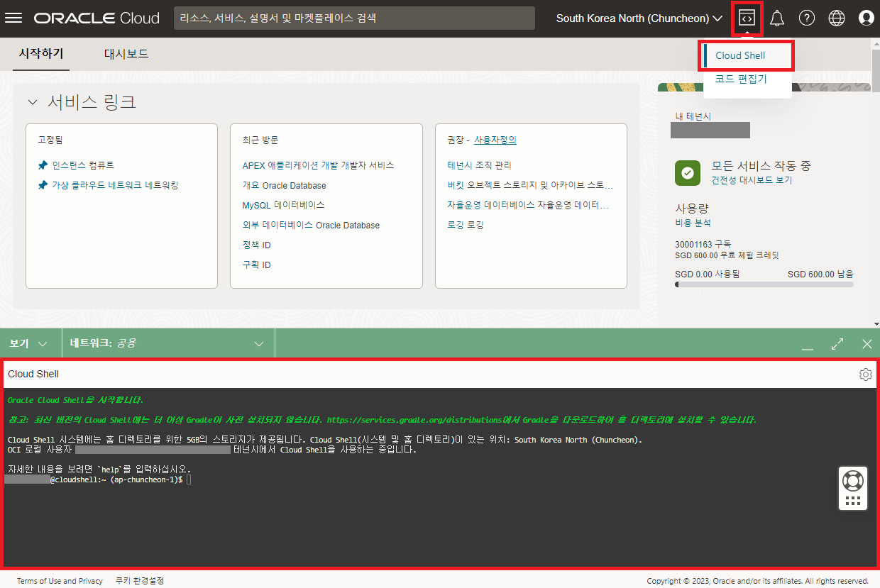This screenshot has height=588, width=880.
Task: Click the green service health check icon
Action: coord(688,172)
